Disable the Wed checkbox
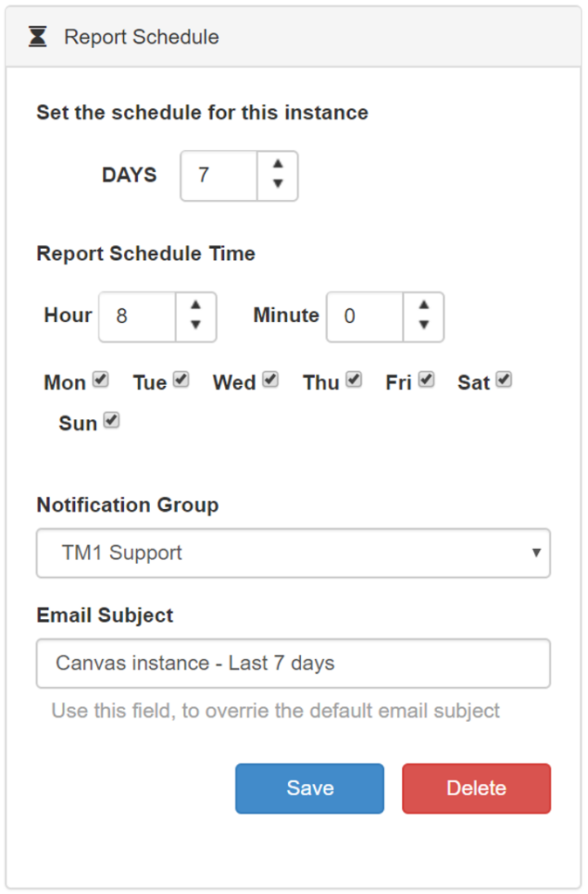Viewport: 588px width, 894px height. click(270, 380)
